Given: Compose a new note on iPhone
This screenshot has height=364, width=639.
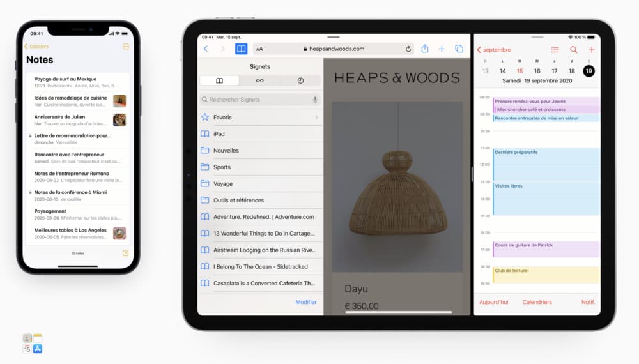Looking at the screenshot, I should tap(125, 254).
